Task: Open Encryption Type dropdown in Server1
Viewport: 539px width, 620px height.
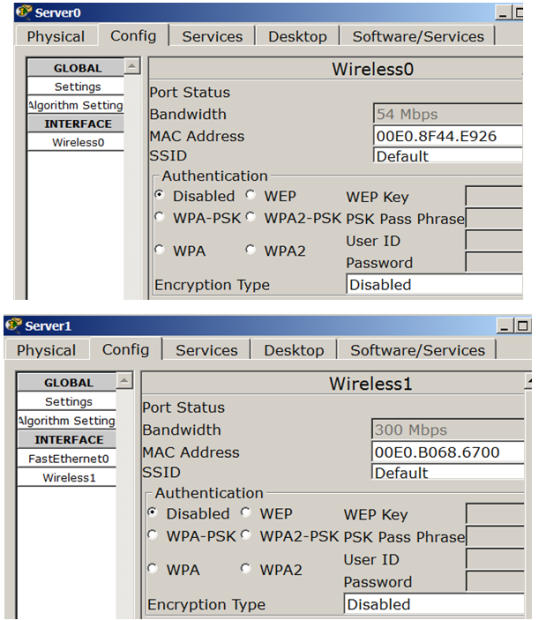Action: click(434, 604)
